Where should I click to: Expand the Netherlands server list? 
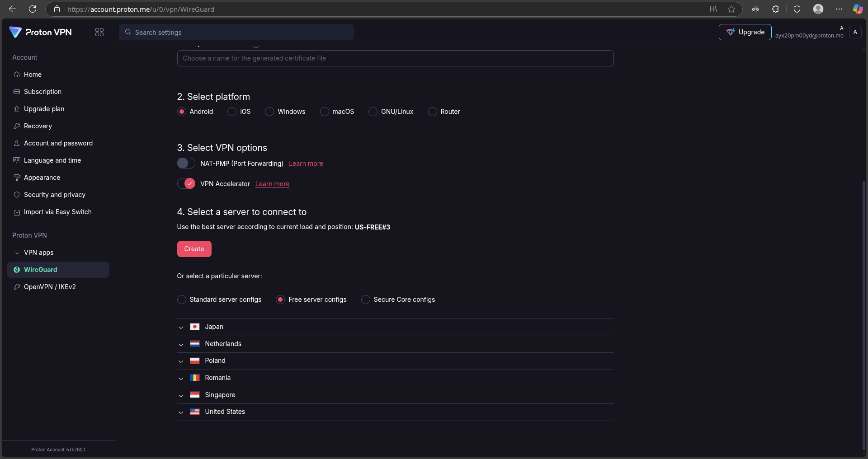tap(181, 344)
